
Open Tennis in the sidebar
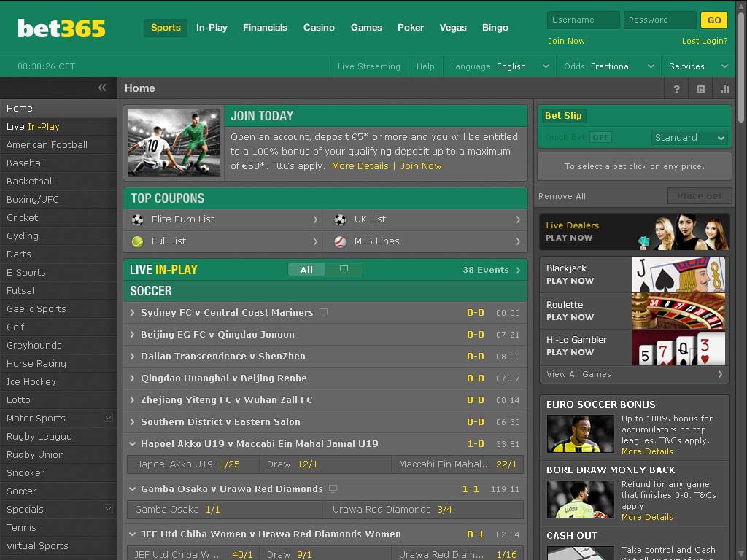[x=58, y=527]
